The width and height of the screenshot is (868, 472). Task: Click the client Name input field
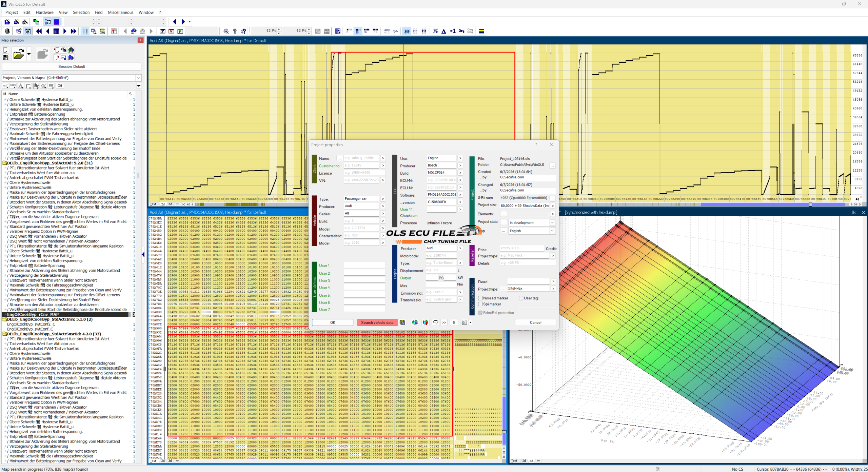[361, 158]
